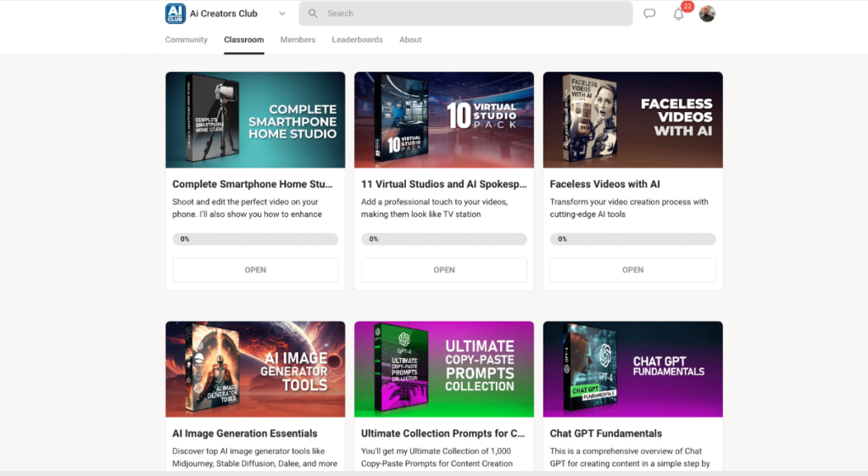The image size is (868, 476).
Task: Click the Faceless Videos with AI thumbnail
Action: pyautogui.click(x=632, y=120)
